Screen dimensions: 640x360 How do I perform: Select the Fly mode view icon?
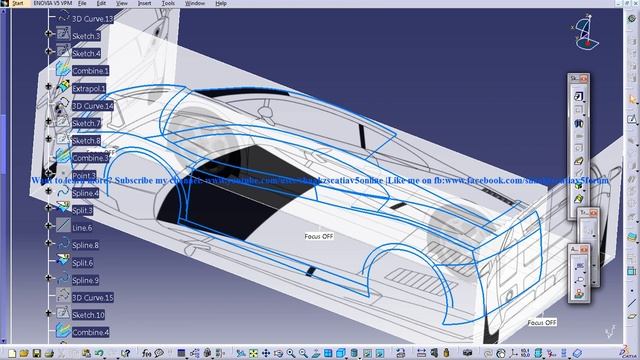[241, 353]
